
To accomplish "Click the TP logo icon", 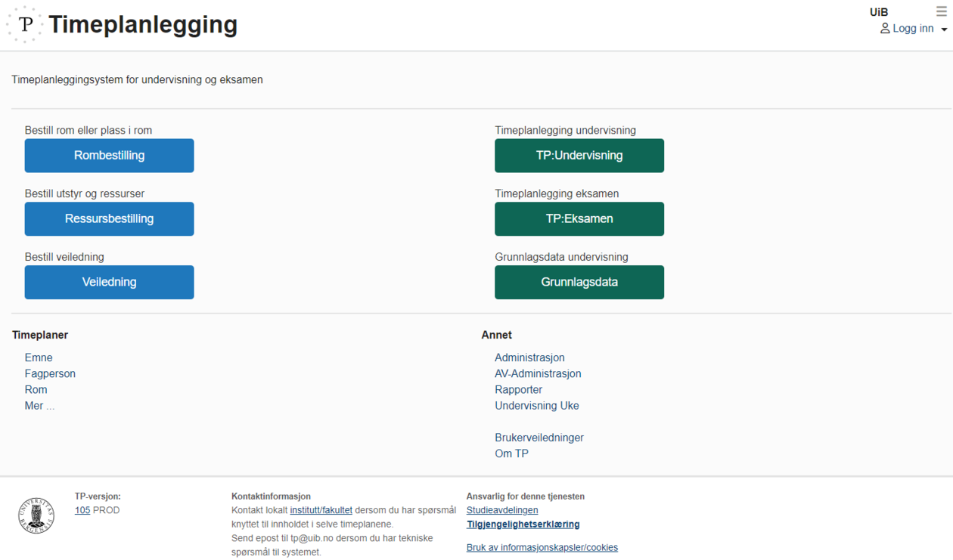I will (25, 24).
